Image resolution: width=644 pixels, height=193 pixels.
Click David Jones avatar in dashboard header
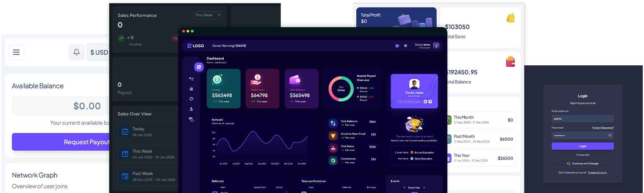click(436, 46)
